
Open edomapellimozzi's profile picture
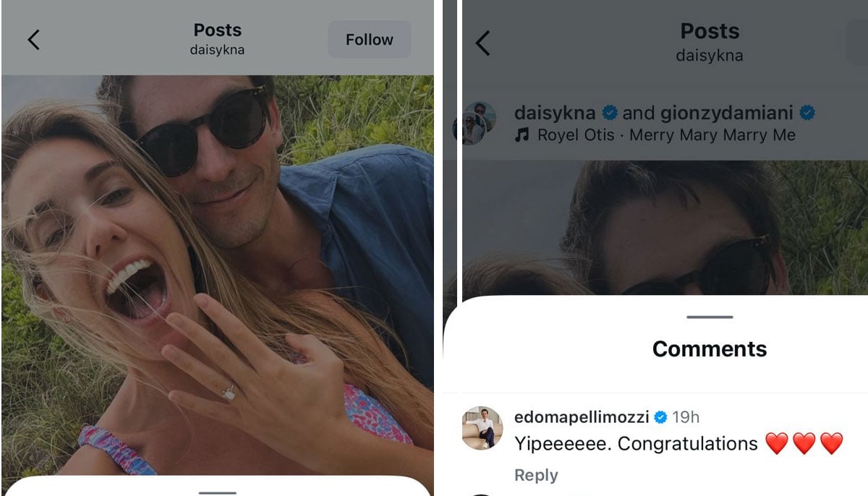coord(482,428)
